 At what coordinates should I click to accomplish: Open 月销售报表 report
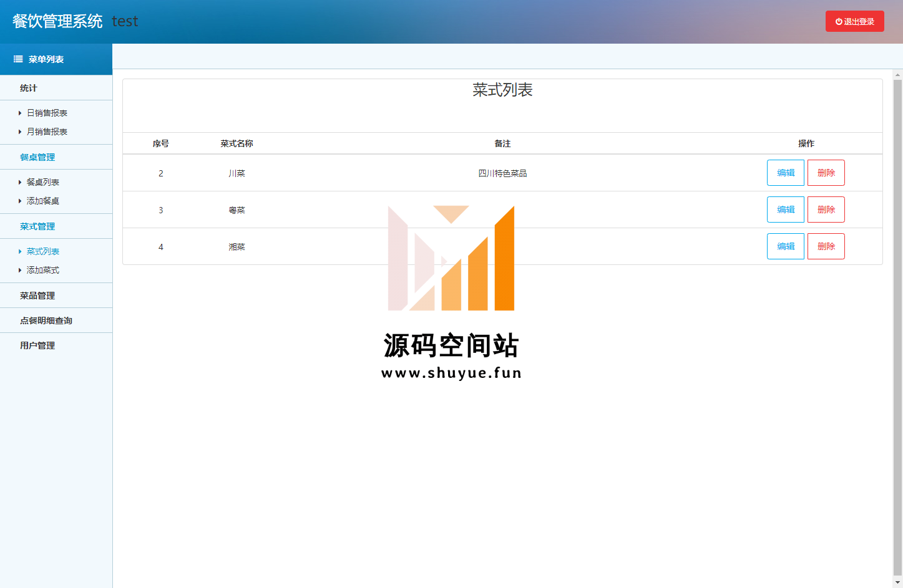pos(47,132)
